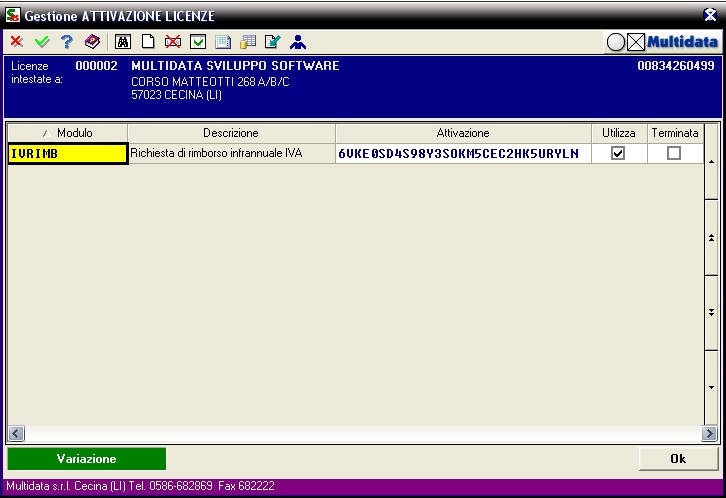Click the activation code 6VKE0SD4S98Y3S0KM5CEC2HK5URYLN
Screen dimensions: 726x498
click(x=458, y=154)
